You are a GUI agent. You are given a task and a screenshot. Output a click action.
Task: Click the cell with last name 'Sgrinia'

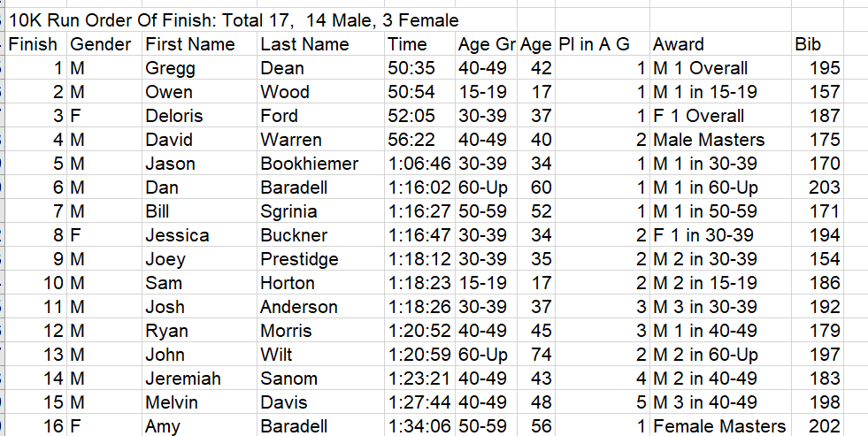291,211
